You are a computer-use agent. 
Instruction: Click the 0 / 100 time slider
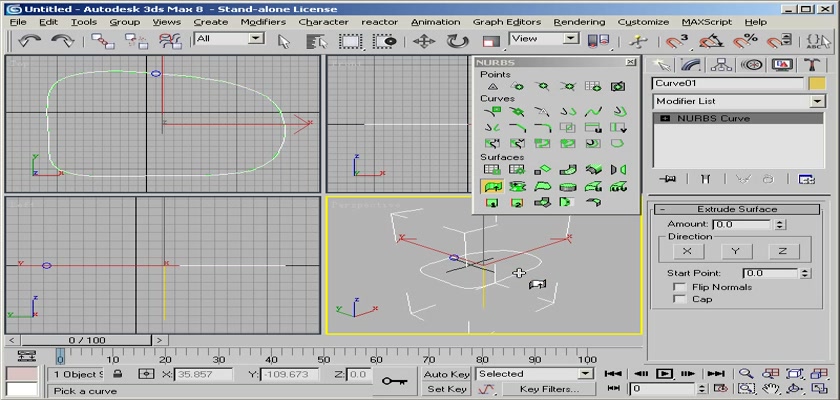point(87,340)
